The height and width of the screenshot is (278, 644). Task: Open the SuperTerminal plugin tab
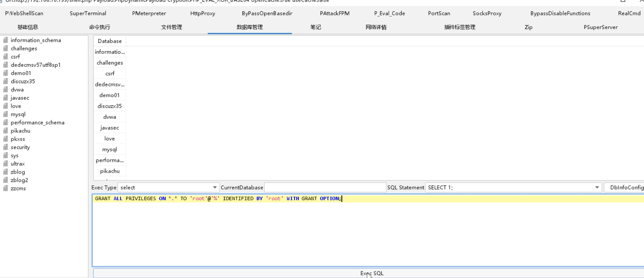click(x=88, y=13)
